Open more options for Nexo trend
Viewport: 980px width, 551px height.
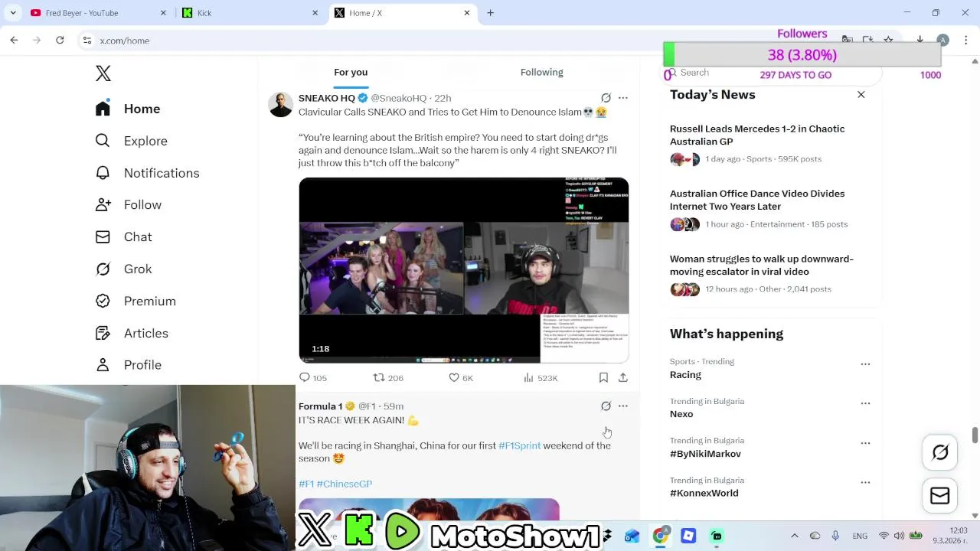[865, 403]
